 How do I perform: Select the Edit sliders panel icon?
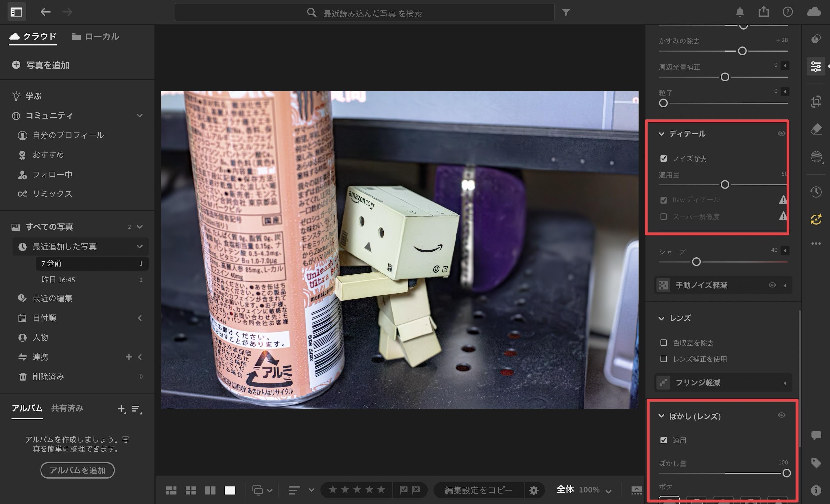coord(816,66)
